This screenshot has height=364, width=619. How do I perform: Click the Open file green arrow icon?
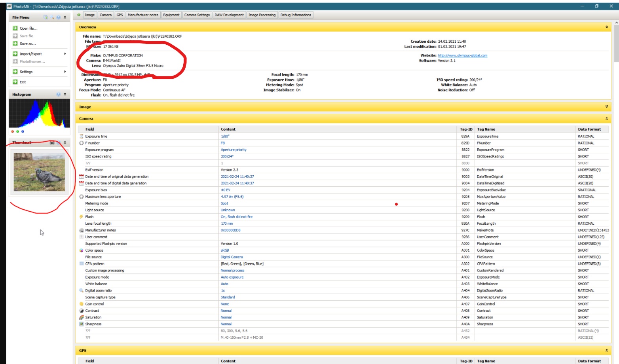15,28
